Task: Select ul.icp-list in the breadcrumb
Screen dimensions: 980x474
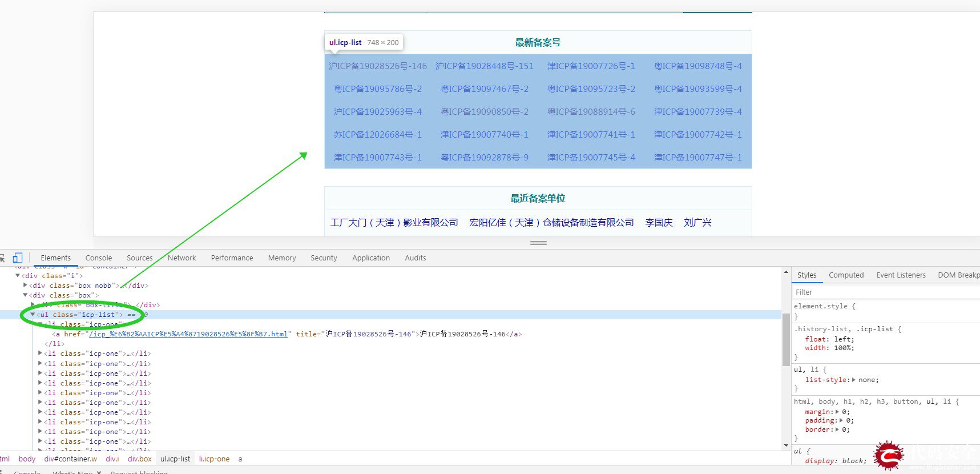Action: tap(175, 459)
